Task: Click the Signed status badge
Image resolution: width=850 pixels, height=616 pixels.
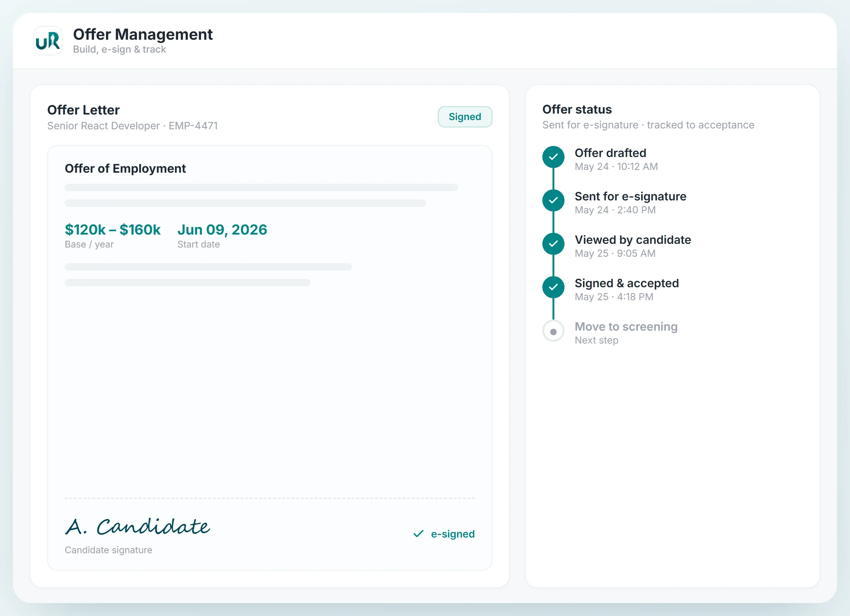Action: (x=465, y=117)
